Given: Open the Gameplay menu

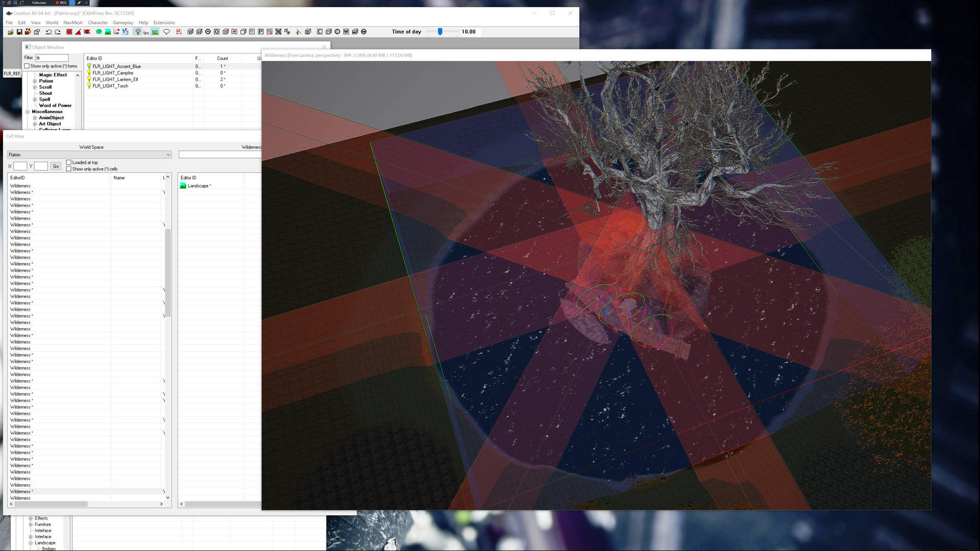Looking at the screenshot, I should point(122,22).
